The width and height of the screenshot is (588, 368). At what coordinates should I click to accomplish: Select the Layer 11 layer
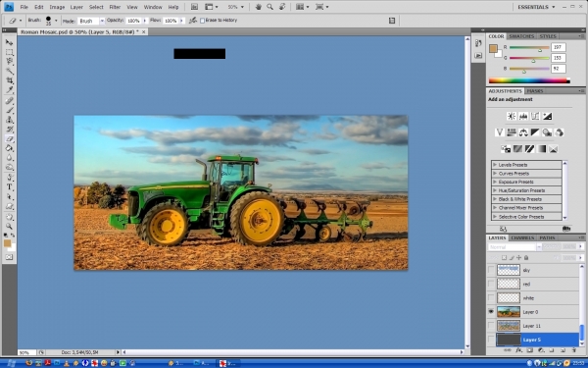point(537,326)
